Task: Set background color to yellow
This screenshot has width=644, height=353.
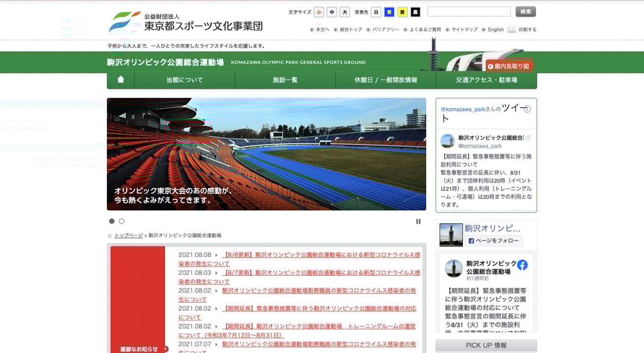Action: click(x=402, y=12)
